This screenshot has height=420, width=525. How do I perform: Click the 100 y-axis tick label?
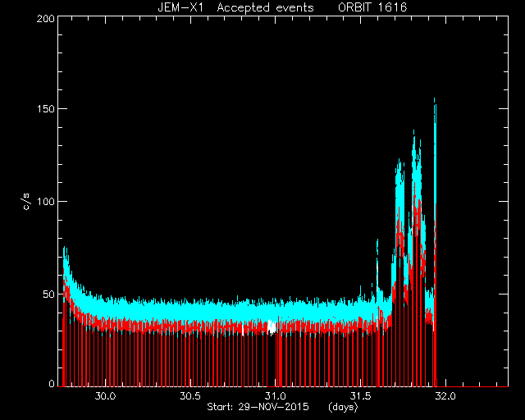pyautogui.click(x=46, y=202)
